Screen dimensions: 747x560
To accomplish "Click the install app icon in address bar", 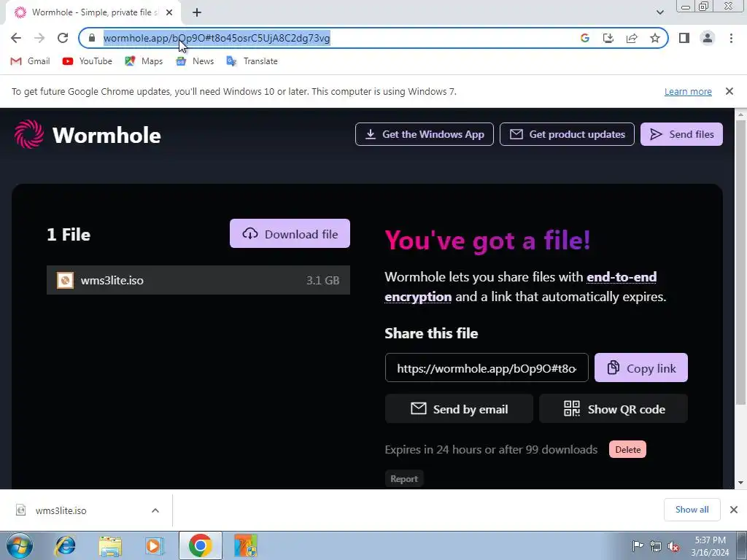I will (x=608, y=38).
